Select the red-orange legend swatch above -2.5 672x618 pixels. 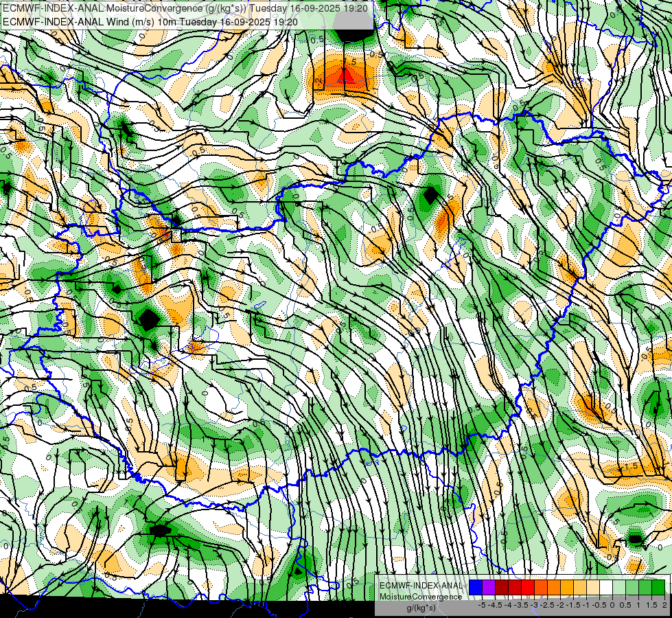pos(541,588)
